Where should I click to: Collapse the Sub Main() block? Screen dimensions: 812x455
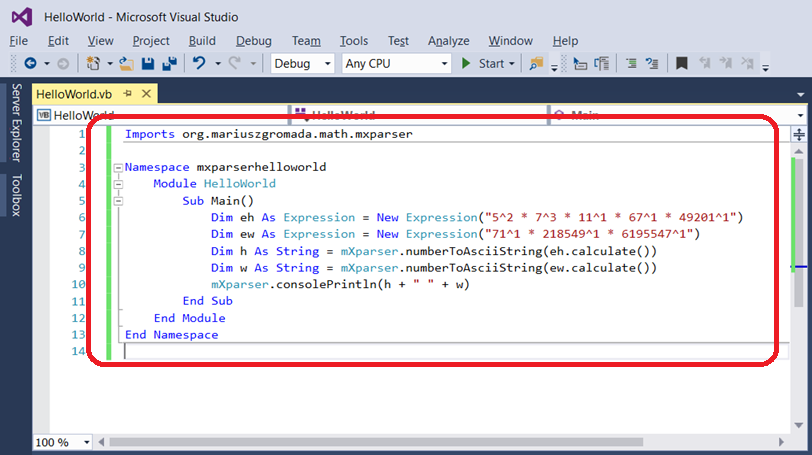[118, 201]
